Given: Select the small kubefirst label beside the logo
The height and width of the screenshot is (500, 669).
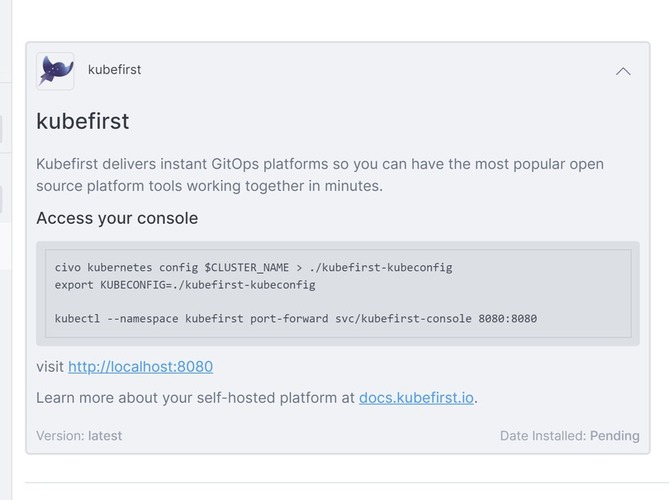Looking at the screenshot, I should point(114,70).
